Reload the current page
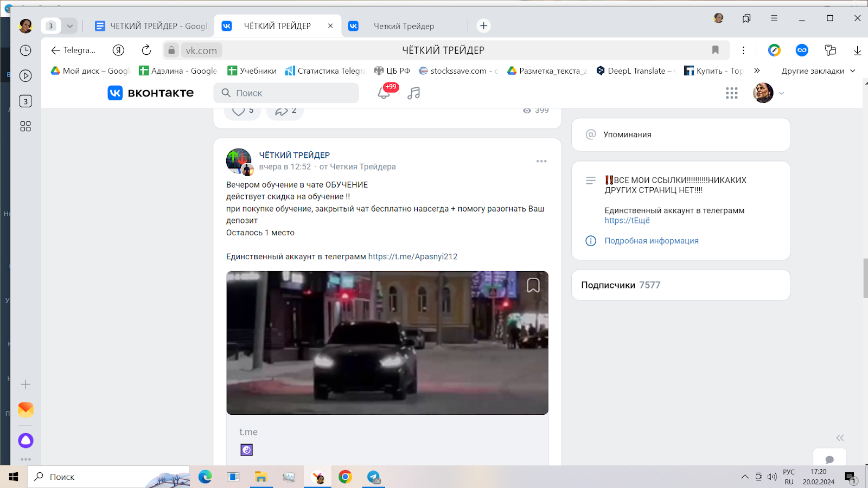 [x=146, y=50]
